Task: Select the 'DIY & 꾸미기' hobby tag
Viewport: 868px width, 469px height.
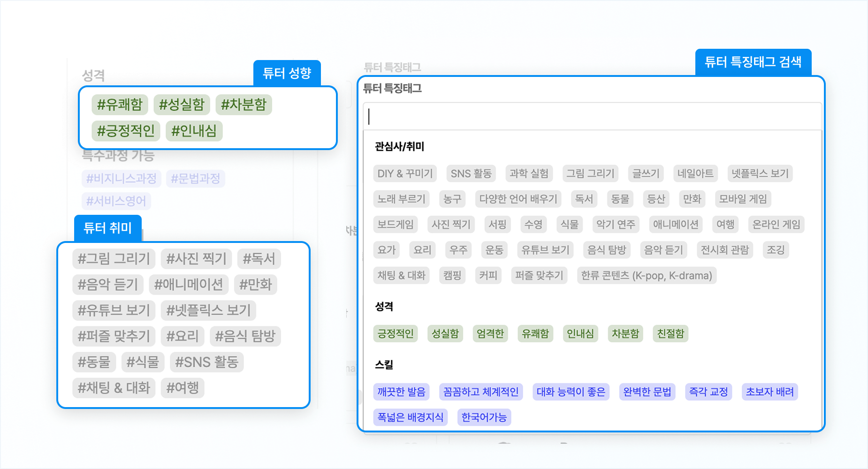Action: pos(405,174)
